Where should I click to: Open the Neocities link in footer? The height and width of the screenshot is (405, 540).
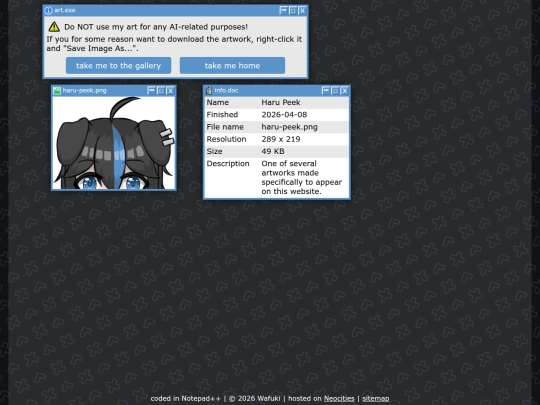pos(339,398)
